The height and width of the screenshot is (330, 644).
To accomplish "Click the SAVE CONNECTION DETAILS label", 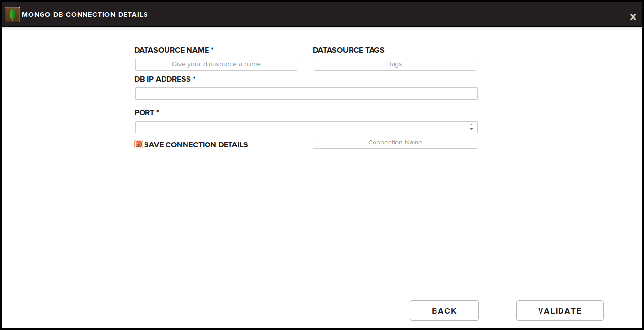I will point(196,145).
